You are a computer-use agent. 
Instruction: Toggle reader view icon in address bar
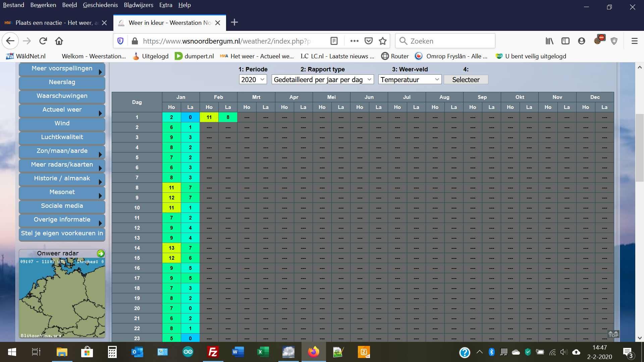tap(334, 41)
